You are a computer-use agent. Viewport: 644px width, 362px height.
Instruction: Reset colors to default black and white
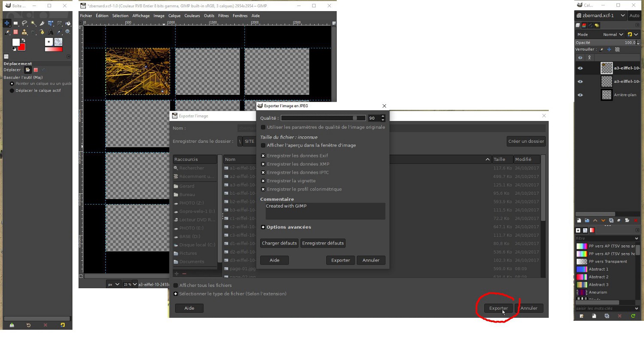[x=14, y=49]
